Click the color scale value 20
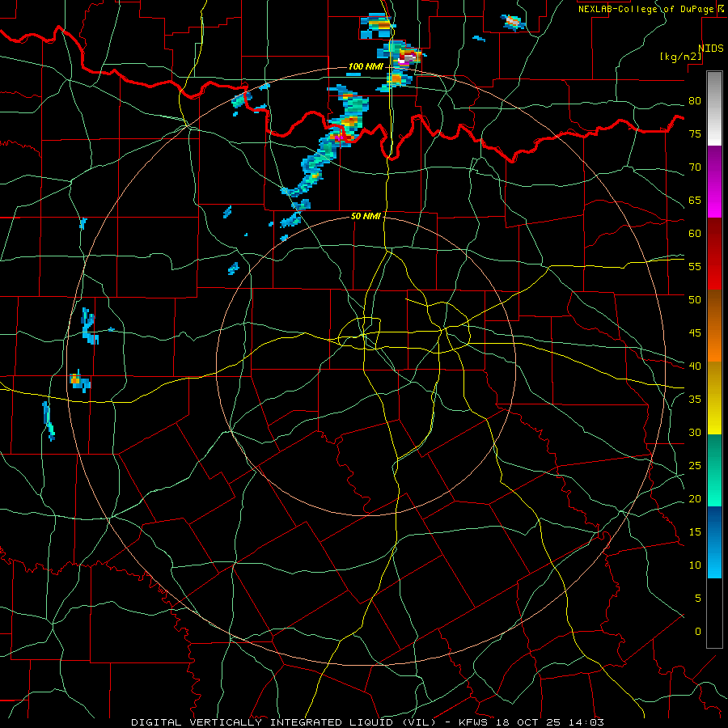The width and height of the screenshot is (728, 728). (695, 498)
